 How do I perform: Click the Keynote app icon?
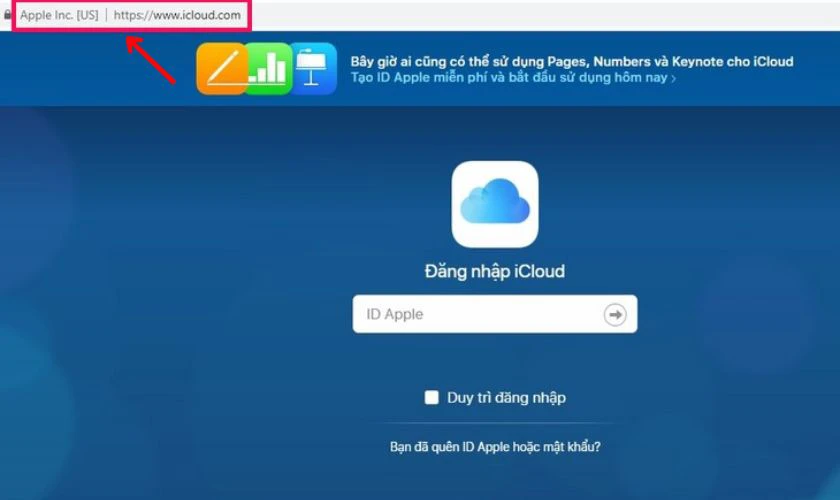coord(314,69)
